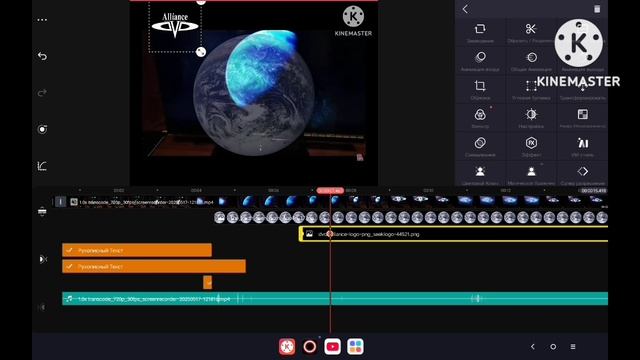Open the dotted-square corner option
The image size is (640, 360).
[x=531, y=90]
